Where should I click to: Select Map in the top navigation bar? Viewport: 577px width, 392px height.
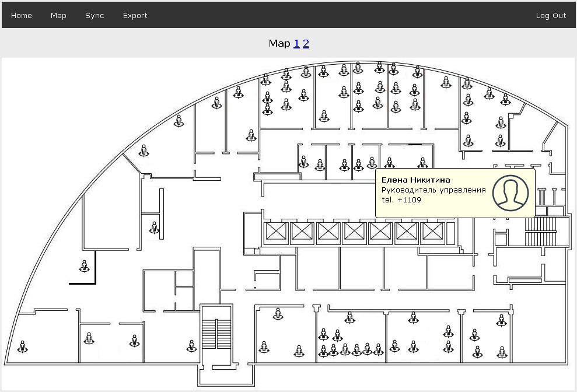point(58,16)
